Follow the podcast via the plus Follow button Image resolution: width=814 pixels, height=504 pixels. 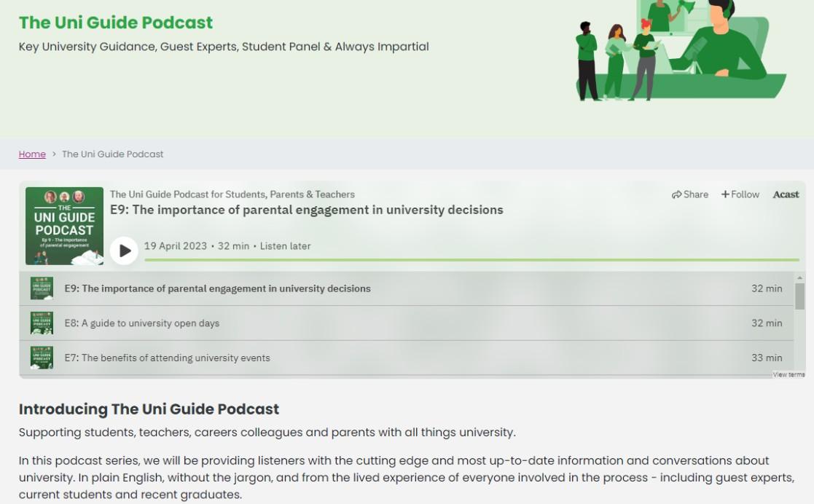coord(740,194)
